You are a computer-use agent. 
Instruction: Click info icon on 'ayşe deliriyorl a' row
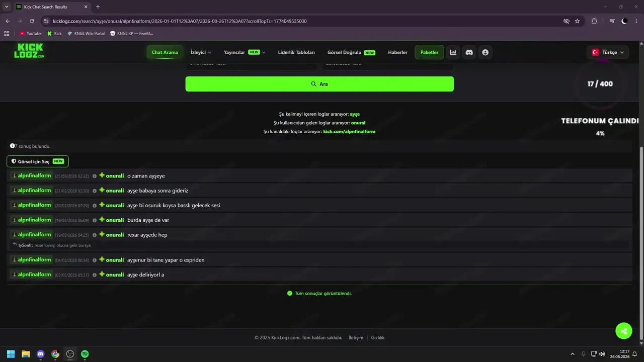(x=94, y=275)
